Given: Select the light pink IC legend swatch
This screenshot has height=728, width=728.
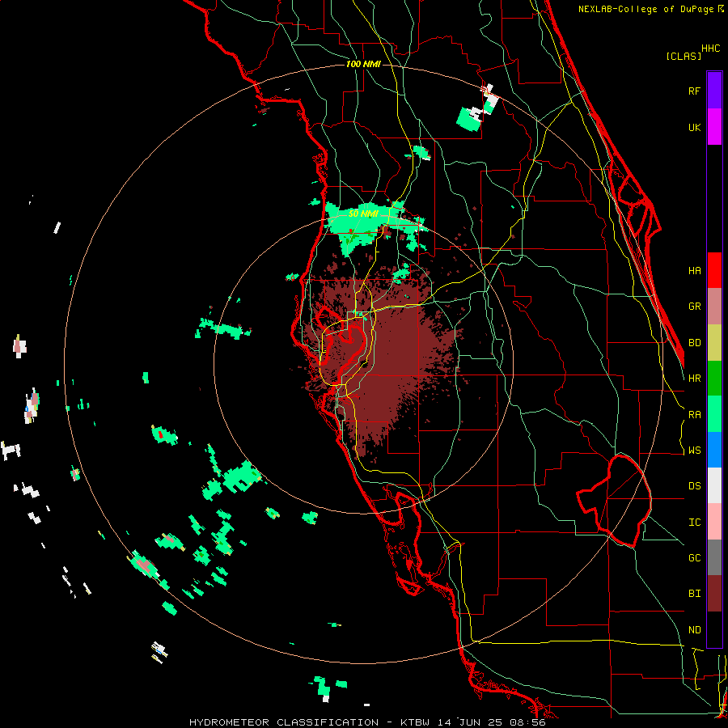Looking at the screenshot, I should pos(714,522).
